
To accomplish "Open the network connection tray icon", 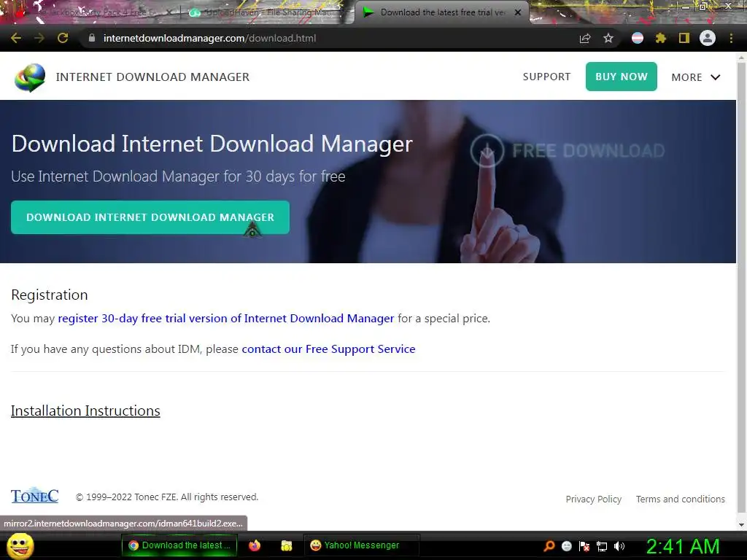I will coord(602,546).
